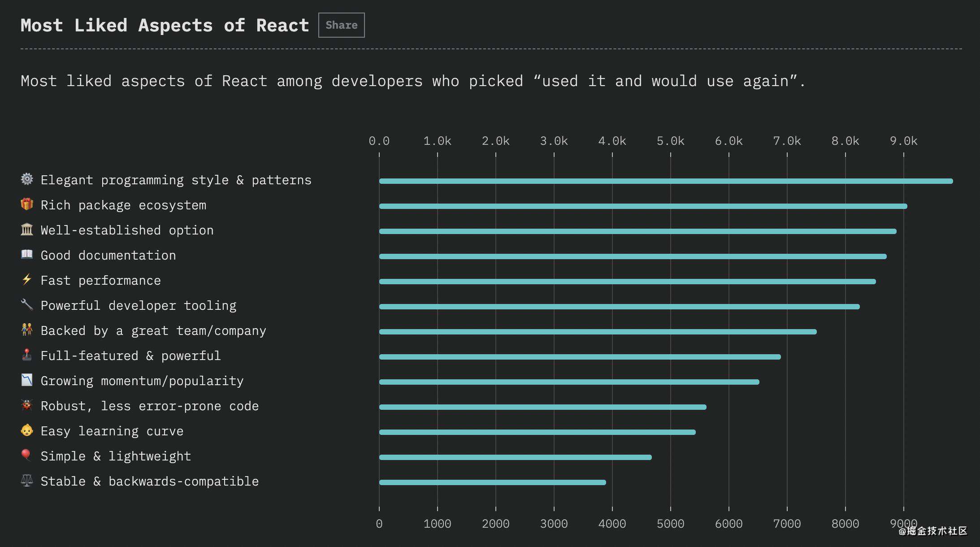The image size is (980, 547).
Task: Click the bottom axis label '5000'
Action: [671, 524]
